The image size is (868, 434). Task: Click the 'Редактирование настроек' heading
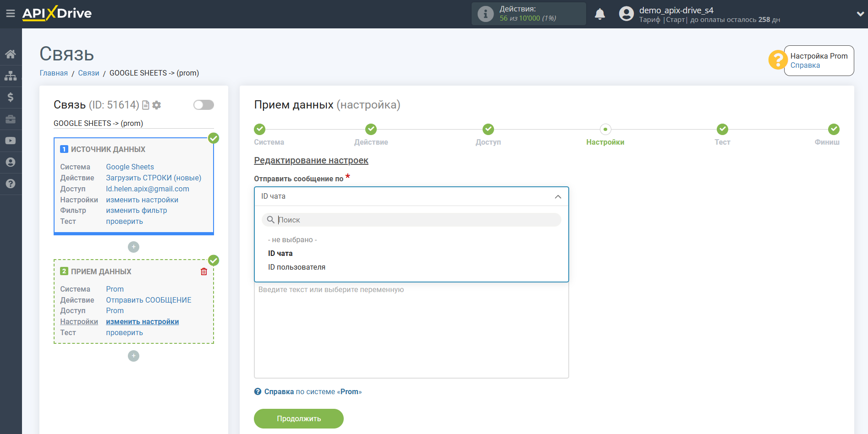[x=311, y=161]
